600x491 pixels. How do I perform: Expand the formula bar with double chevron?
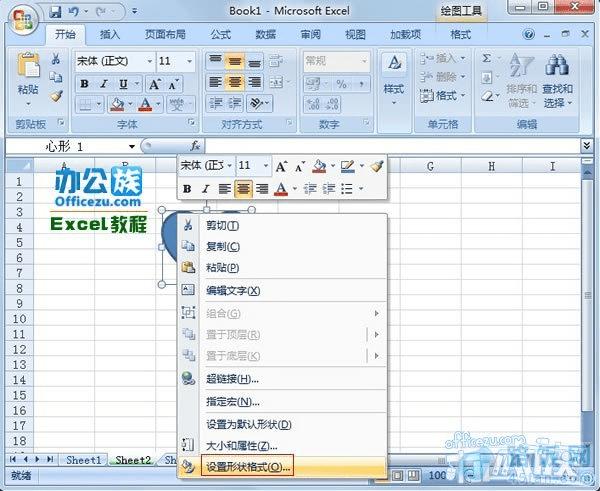587,146
